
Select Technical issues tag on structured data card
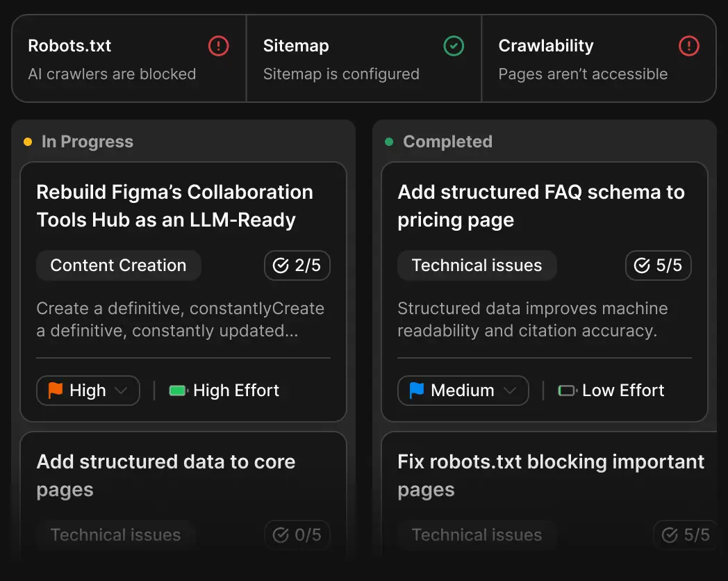[115, 534]
